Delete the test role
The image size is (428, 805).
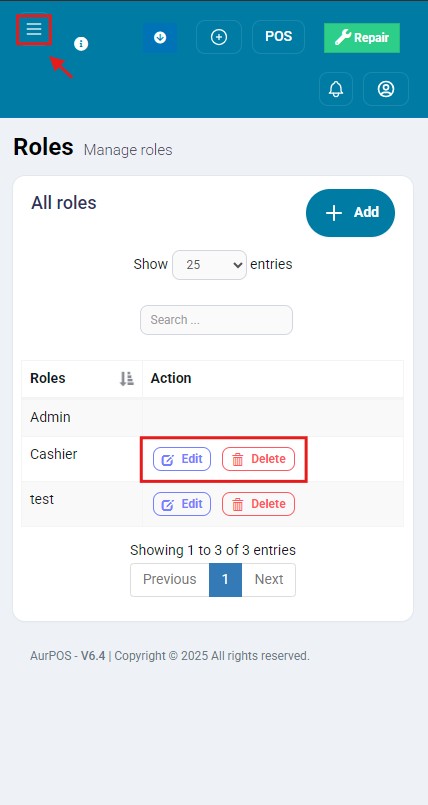(x=259, y=504)
